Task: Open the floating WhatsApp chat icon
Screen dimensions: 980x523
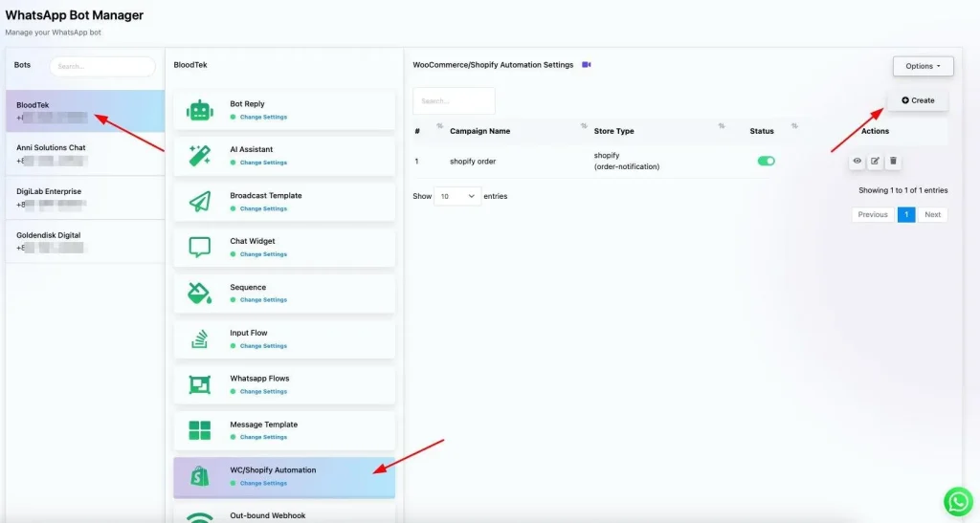Action: tap(958, 501)
